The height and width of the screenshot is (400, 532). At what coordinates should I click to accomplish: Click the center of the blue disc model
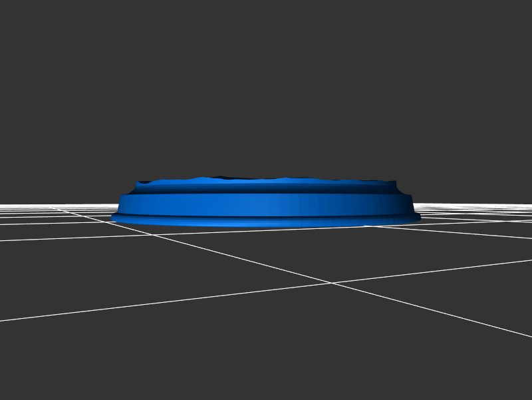266,203
